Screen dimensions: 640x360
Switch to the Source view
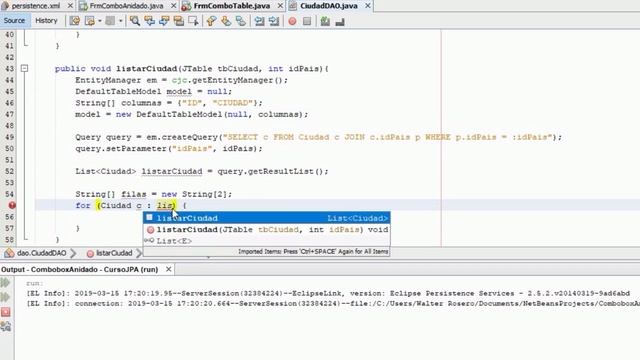(x=14, y=20)
